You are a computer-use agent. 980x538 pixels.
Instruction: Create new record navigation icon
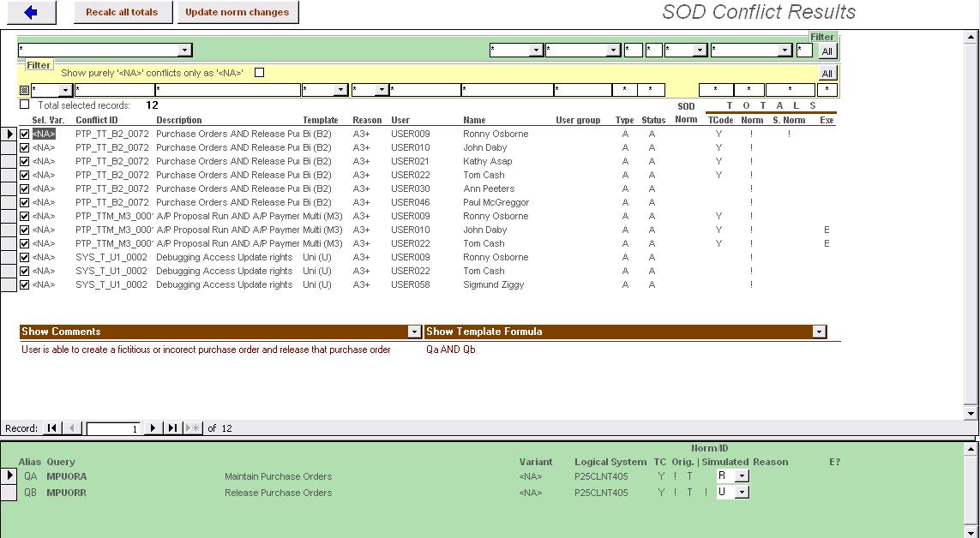click(194, 428)
